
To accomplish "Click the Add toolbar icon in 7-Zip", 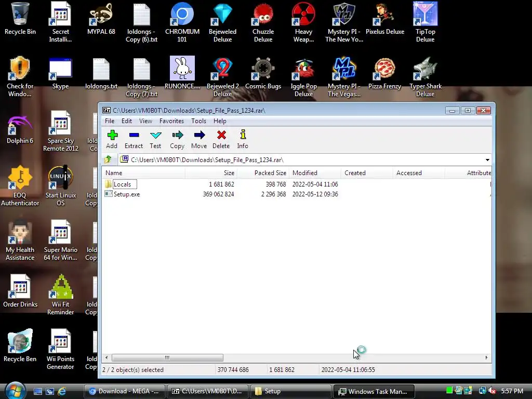I will [x=112, y=139].
